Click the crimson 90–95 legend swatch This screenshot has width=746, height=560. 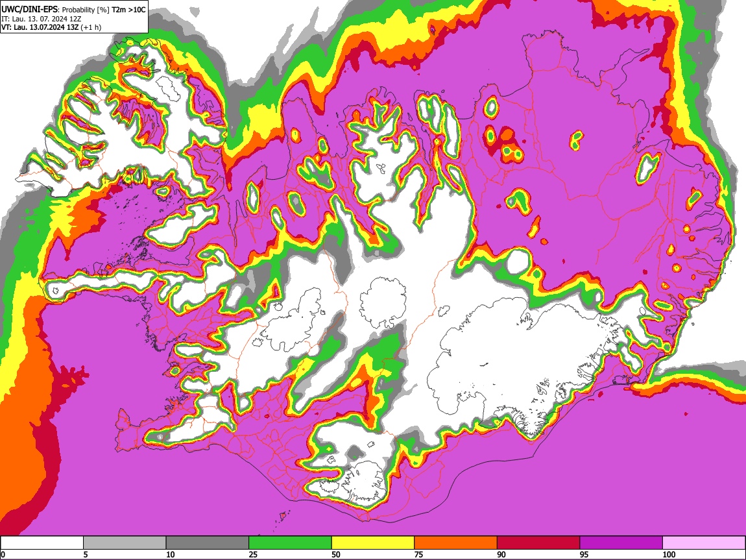[x=538, y=543]
